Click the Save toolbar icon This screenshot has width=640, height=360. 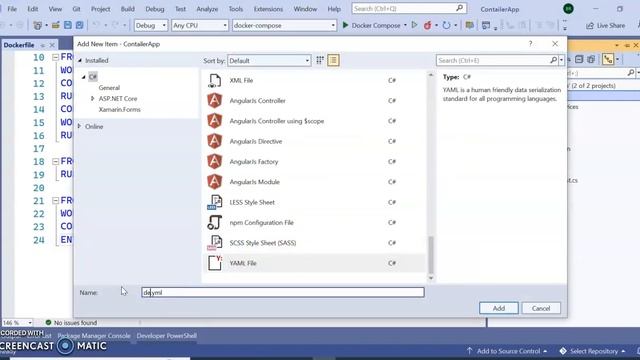click(68, 25)
